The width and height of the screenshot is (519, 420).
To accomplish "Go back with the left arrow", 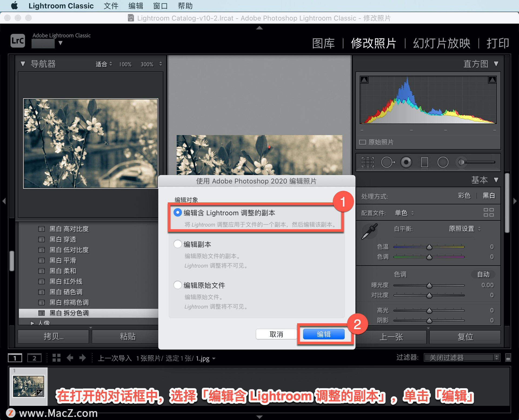I will click(x=70, y=358).
